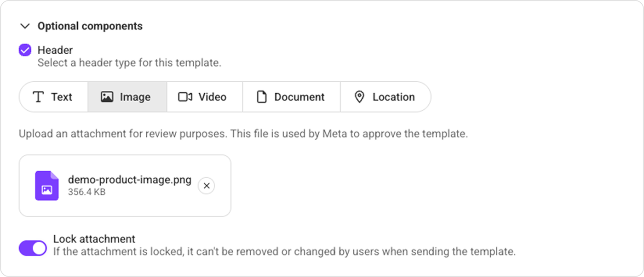This screenshot has width=644, height=277.
Task: Pick the Location label in header types
Action: pyautogui.click(x=394, y=97)
